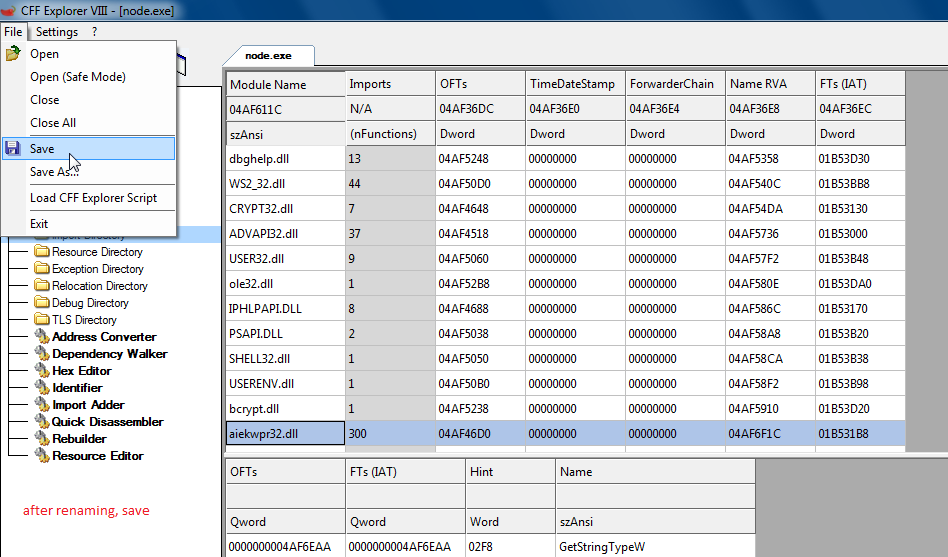Click the aiekwpr32.dll module name cell

click(285, 434)
